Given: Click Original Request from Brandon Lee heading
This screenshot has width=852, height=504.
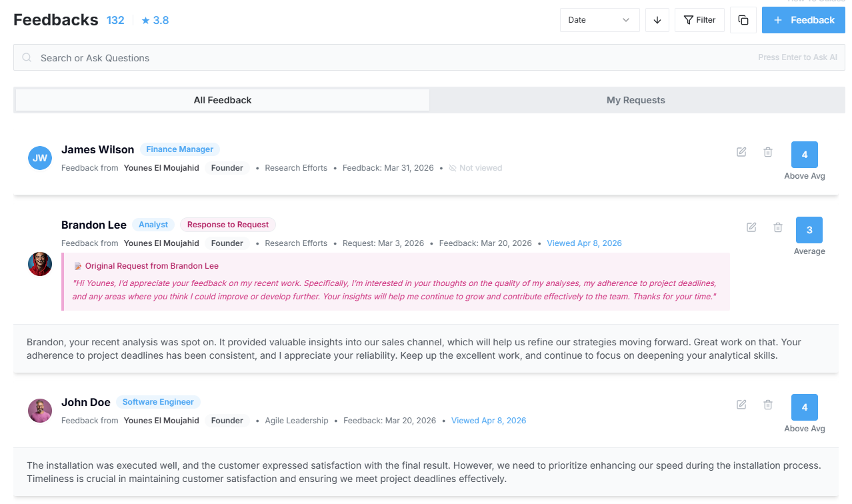Looking at the screenshot, I should point(152,266).
